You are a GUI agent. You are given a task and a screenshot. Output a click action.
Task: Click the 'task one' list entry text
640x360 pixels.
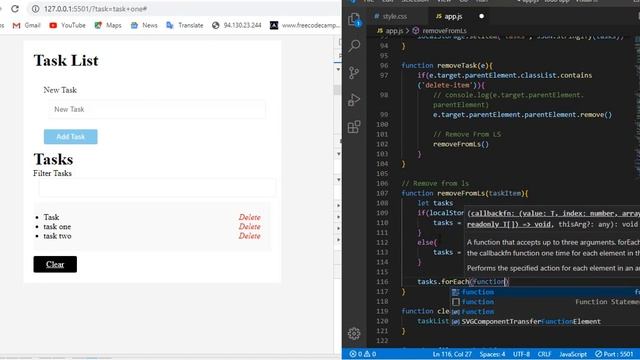(57, 227)
